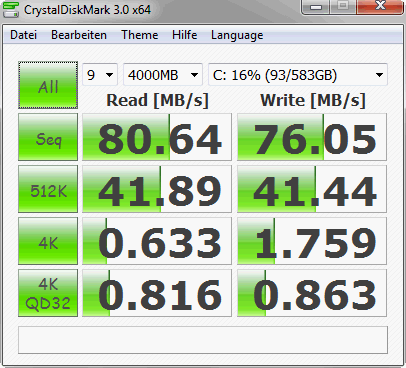The height and width of the screenshot is (368, 406).
Task: Open the Datei menu
Action: [23, 35]
